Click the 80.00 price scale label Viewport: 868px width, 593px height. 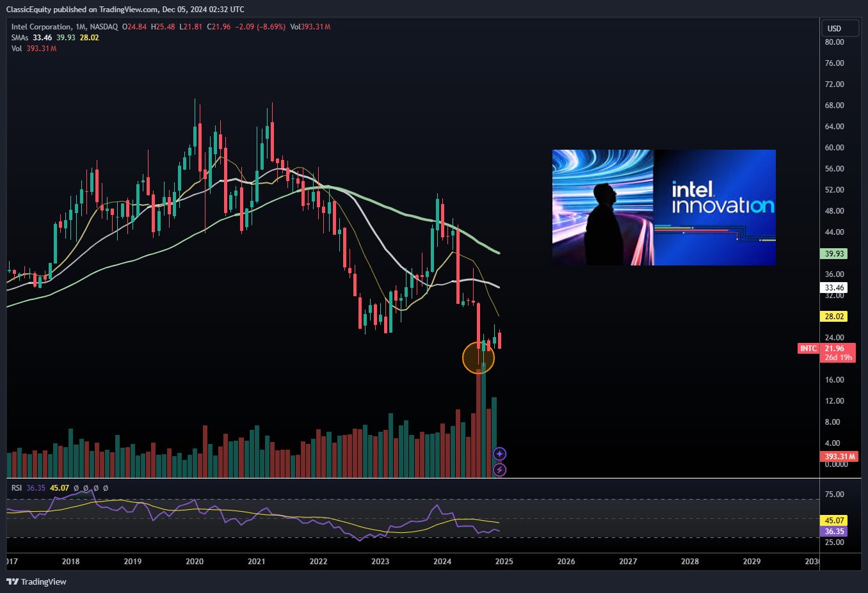[834, 42]
